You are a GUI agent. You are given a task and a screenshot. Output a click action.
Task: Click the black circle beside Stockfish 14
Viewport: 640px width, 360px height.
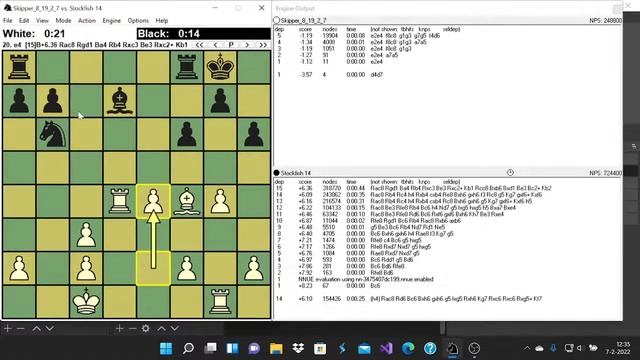277,173
